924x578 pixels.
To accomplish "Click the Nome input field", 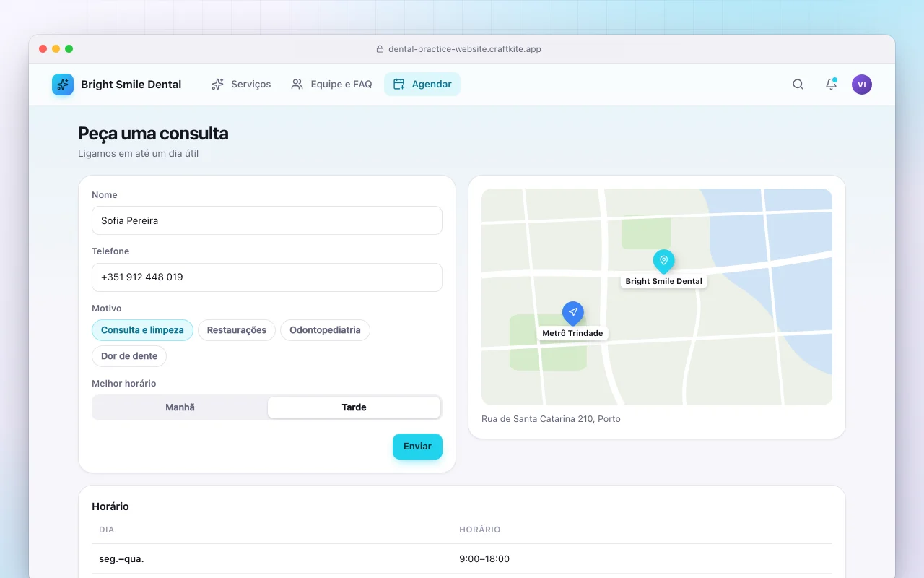I will coord(267,220).
